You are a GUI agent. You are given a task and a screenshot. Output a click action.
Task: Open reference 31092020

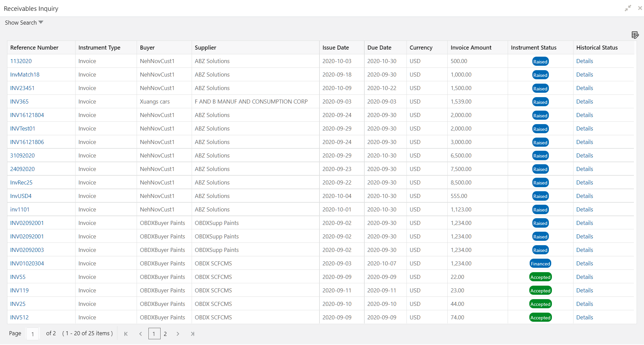pos(22,155)
